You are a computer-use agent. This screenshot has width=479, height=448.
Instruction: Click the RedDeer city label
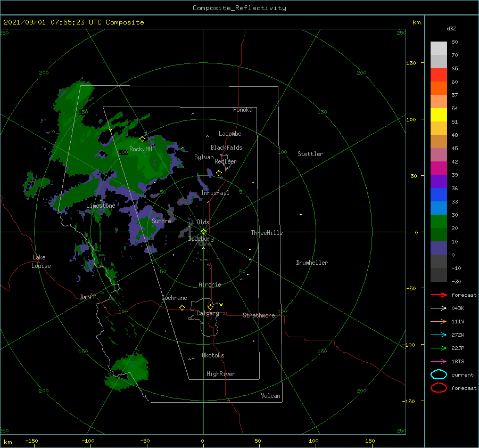click(x=226, y=161)
